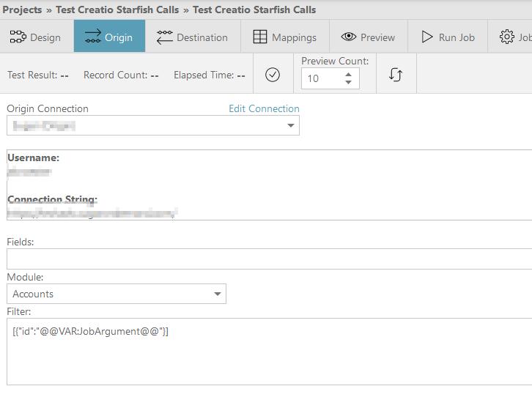532x397 pixels.
Task: Open the Mappings tab
Action: point(285,37)
